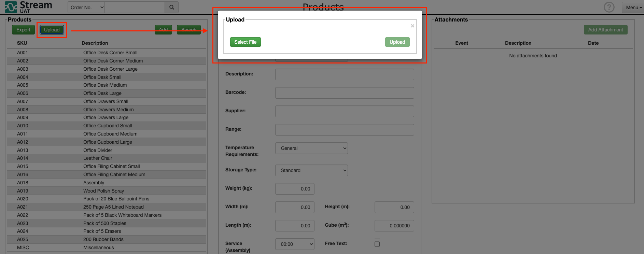Click the Add product button
Viewport: 644px width, 254px height.
coord(163,30)
